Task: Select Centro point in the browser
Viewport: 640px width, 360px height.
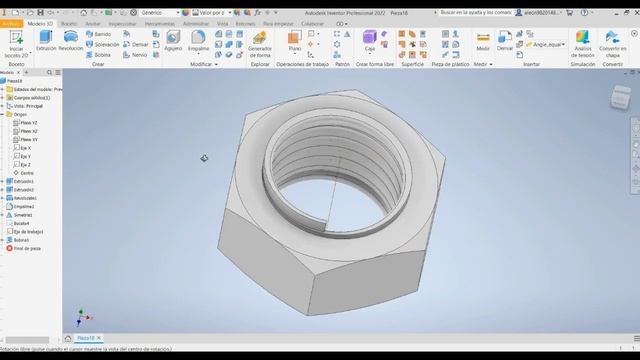Action: point(24,173)
